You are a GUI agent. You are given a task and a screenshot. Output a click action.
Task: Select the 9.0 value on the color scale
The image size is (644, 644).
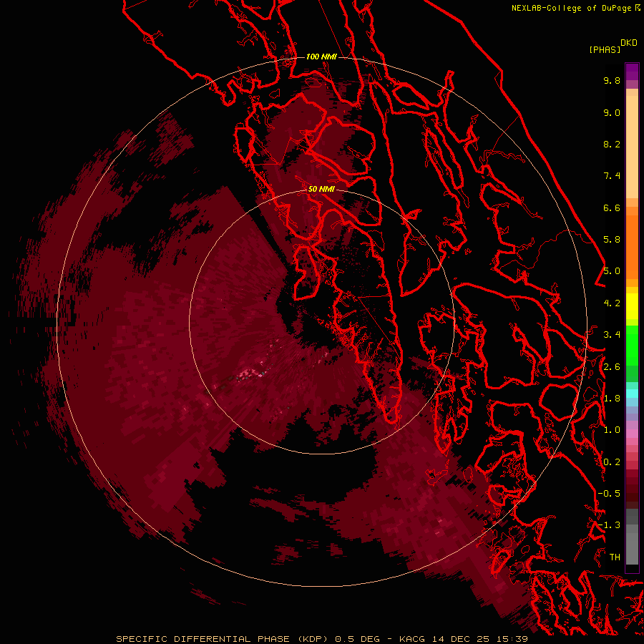(612, 112)
